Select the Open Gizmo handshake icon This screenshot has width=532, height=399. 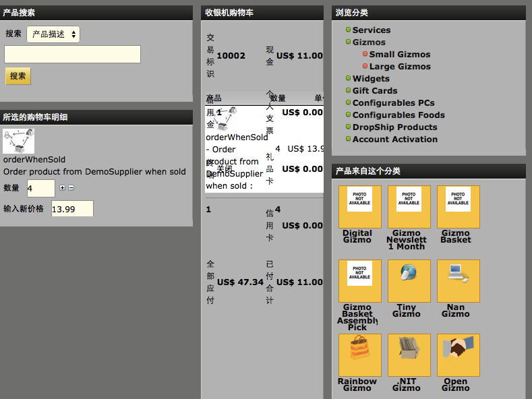coord(458,355)
